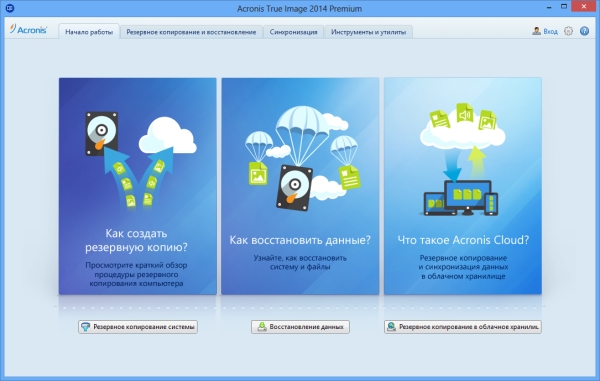Switch to the Начало работы tab
Viewport: 600px width, 381px height.
[x=89, y=32]
